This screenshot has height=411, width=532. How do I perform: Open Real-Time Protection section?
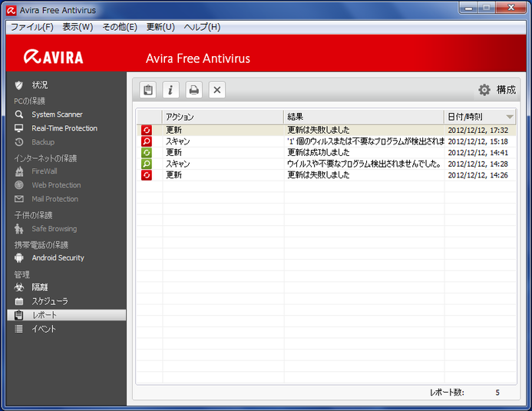[x=64, y=128]
